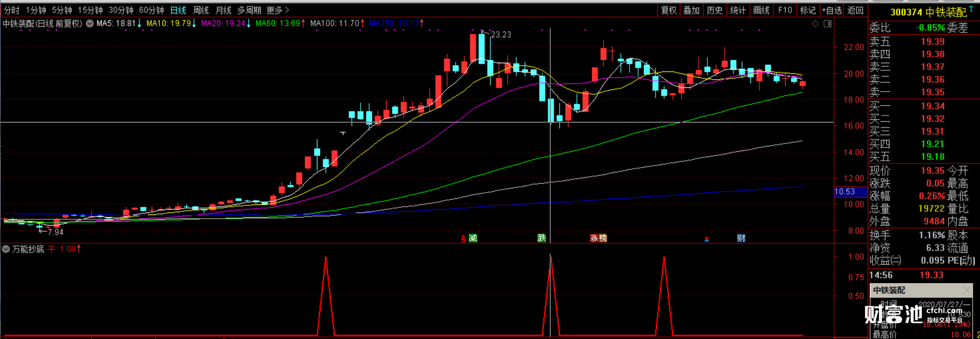
Task: Click the 减 event marker
Action: [473, 238]
